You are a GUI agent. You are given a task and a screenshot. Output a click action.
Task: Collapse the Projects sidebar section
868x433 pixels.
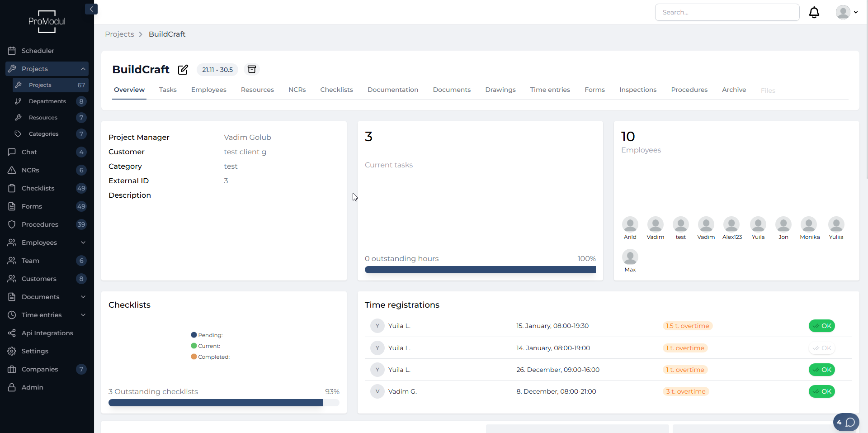click(x=83, y=69)
